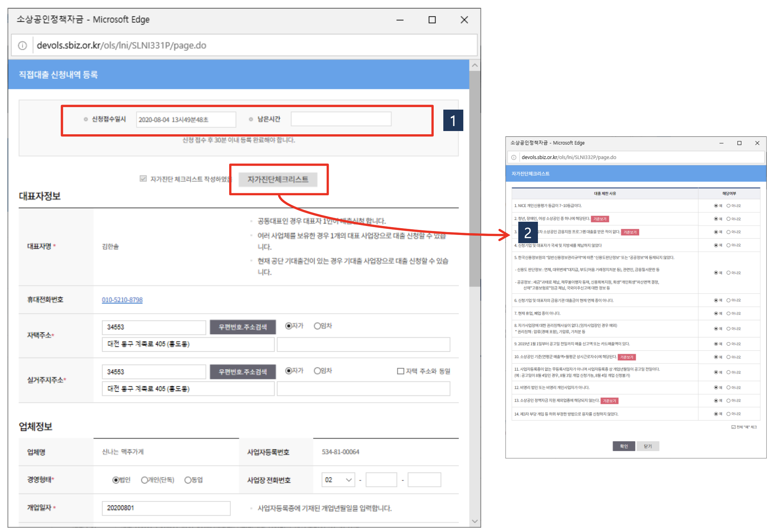This screenshot has width=771, height=532.
Task: Open the 자가진단체크리스트 button
Action: [x=278, y=179]
